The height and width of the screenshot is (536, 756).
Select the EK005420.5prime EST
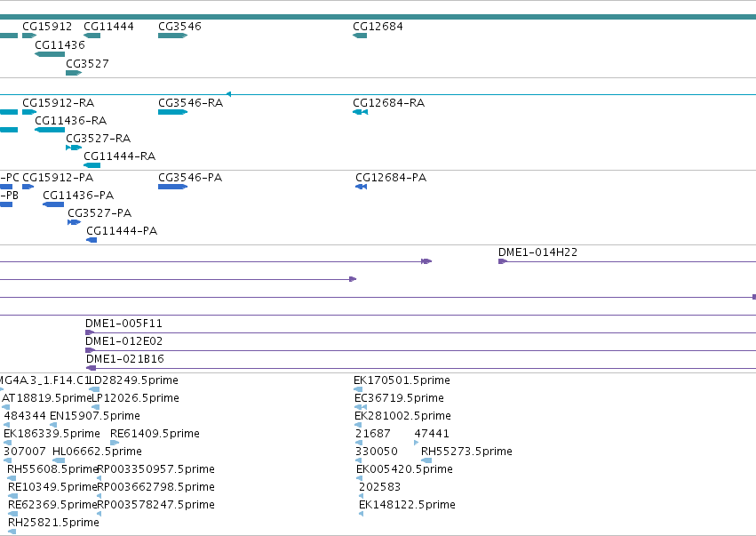click(x=359, y=478)
